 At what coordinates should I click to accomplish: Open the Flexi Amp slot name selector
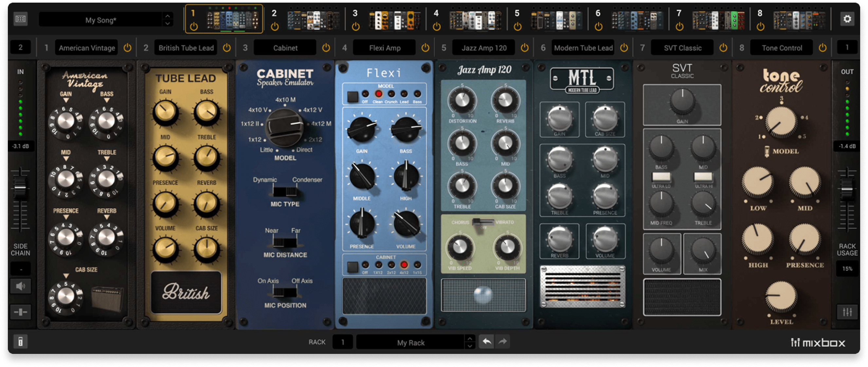point(385,48)
